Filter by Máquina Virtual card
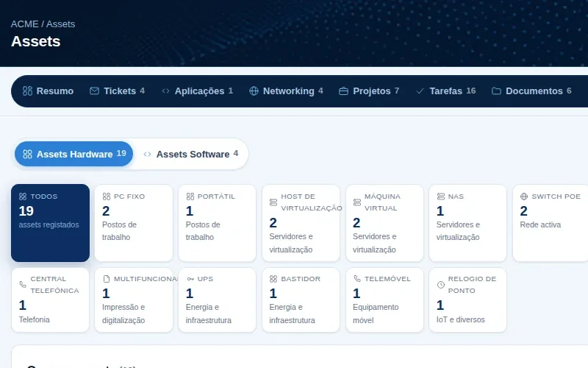The width and height of the screenshot is (588, 368). click(384, 223)
